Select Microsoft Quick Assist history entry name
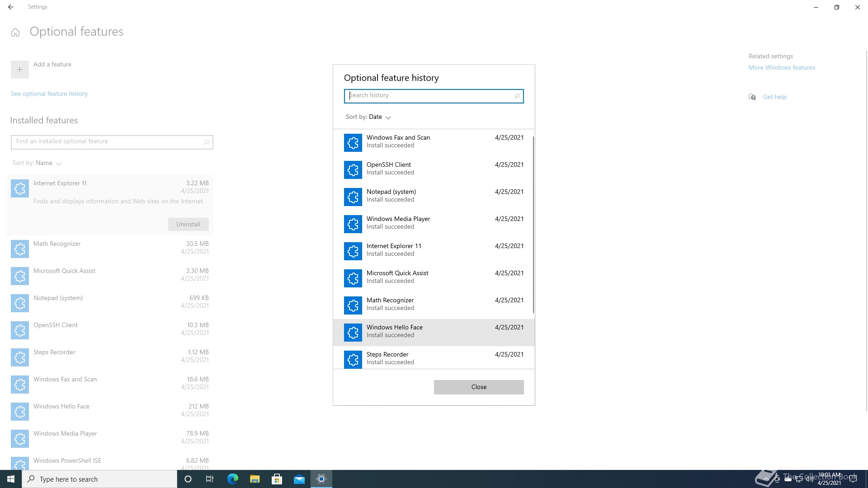868x488 pixels. point(397,273)
